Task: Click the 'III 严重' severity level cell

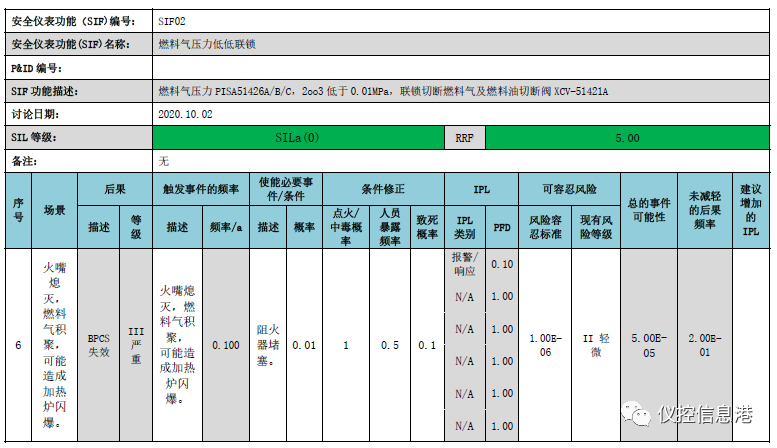Action: (x=136, y=345)
